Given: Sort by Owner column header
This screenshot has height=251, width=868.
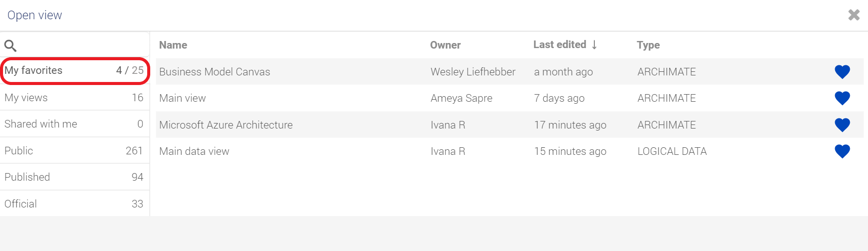Looking at the screenshot, I should [445, 45].
